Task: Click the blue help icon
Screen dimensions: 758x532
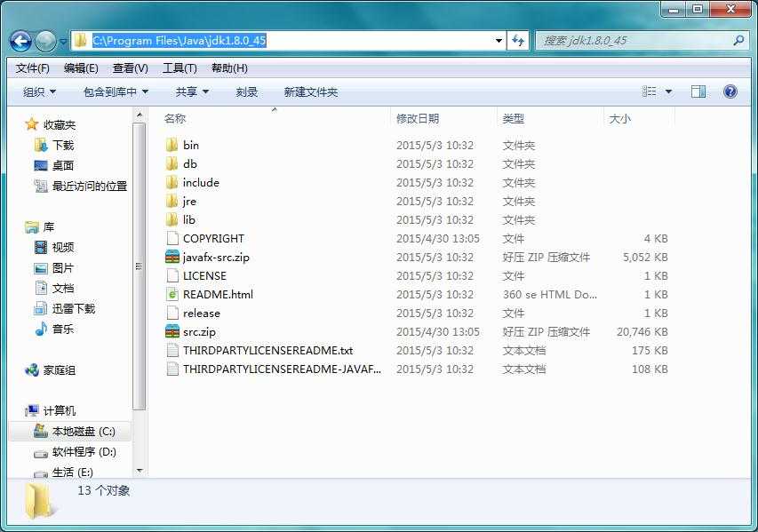Action: tap(730, 91)
